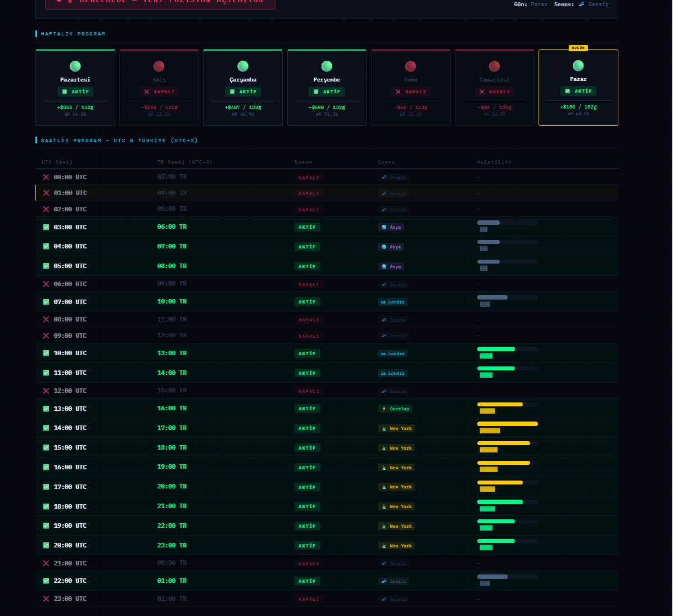This screenshot has width=674, height=616.
Task: Click the red X icon at 02:00 UTC
Action: click(x=46, y=209)
